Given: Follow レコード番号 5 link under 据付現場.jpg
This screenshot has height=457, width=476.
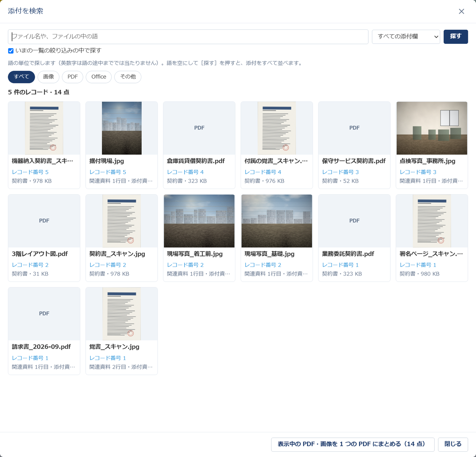Looking at the screenshot, I should (x=108, y=172).
